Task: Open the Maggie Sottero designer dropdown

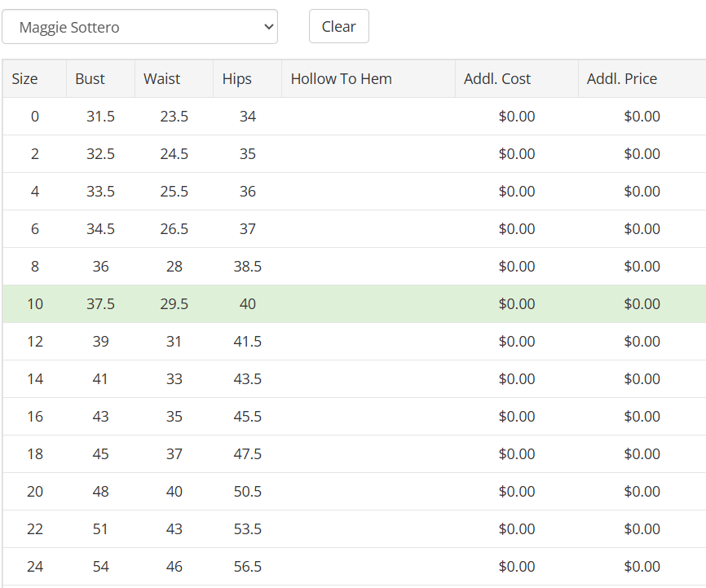Action: (x=139, y=27)
